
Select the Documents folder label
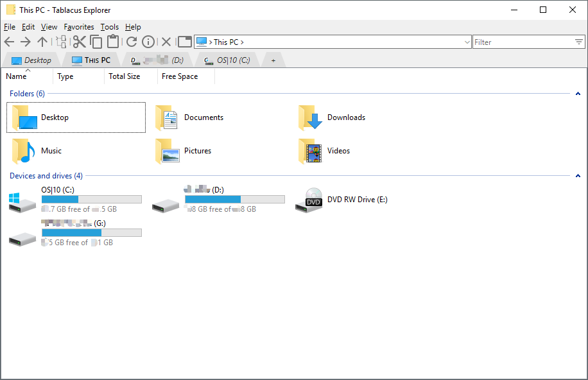203,118
